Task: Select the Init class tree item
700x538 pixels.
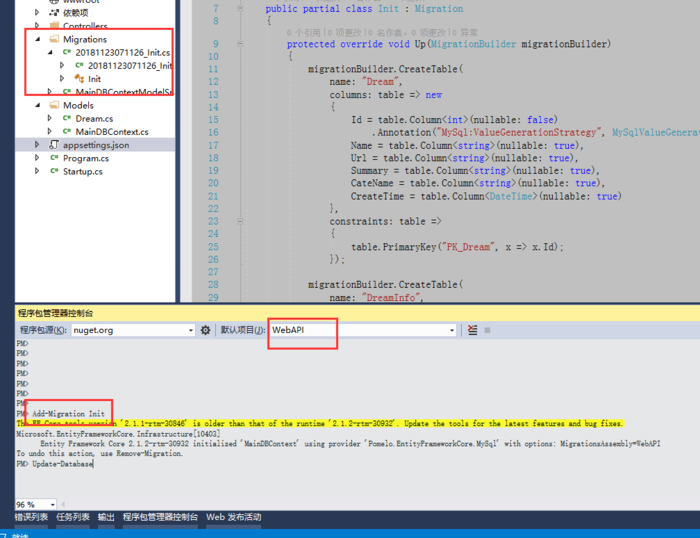Action: coord(94,79)
